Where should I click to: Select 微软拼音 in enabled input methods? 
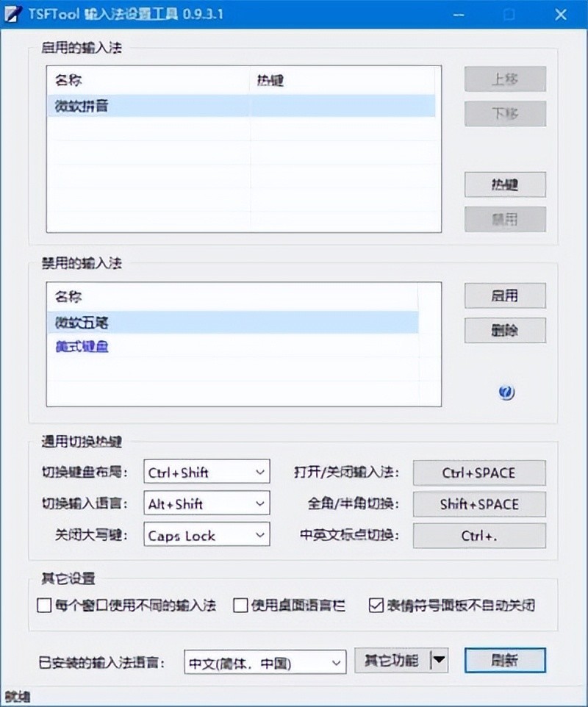coord(82,106)
